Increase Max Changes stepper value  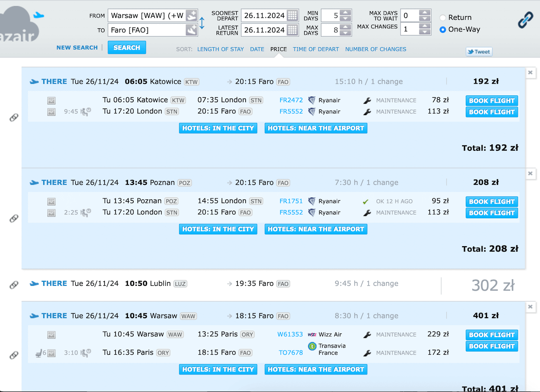click(424, 27)
